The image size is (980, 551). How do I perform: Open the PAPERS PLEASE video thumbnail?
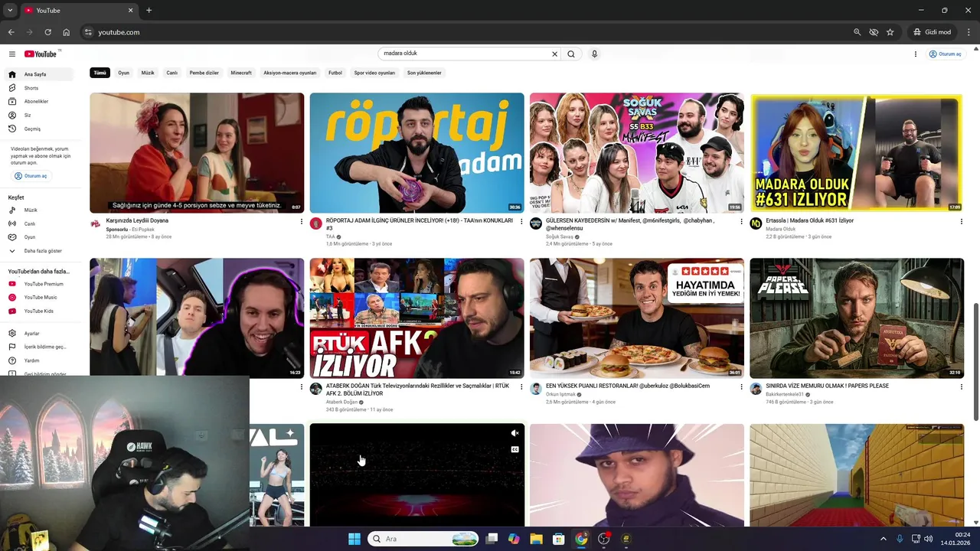(857, 318)
